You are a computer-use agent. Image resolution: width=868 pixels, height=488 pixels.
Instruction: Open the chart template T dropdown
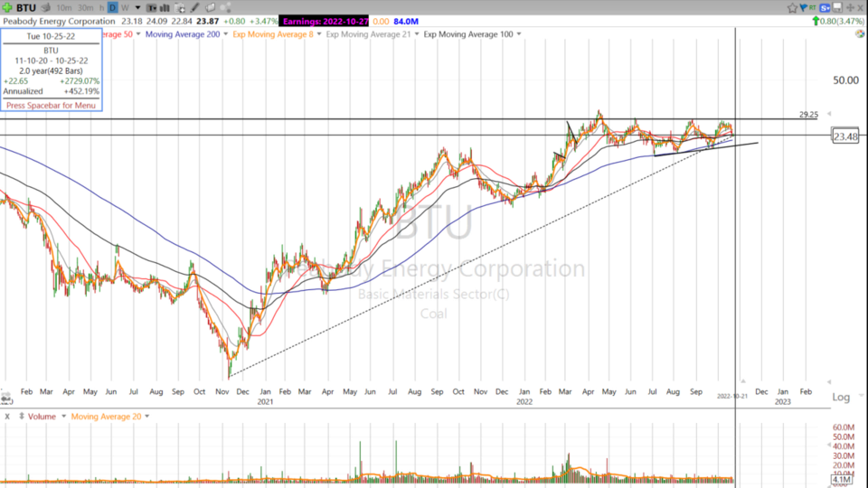tap(151, 8)
